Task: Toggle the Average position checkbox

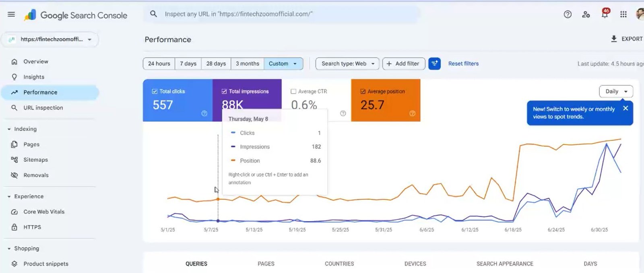Action: 363,91
